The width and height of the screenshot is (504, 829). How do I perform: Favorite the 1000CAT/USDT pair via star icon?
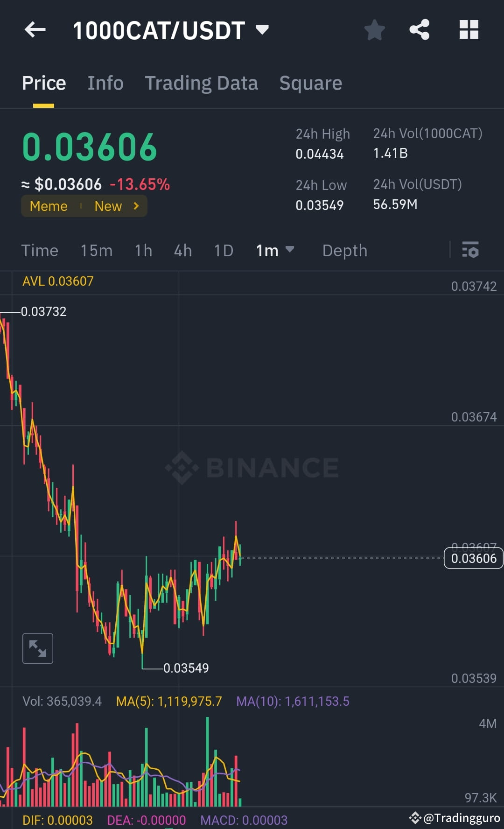(x=374, y=29)
